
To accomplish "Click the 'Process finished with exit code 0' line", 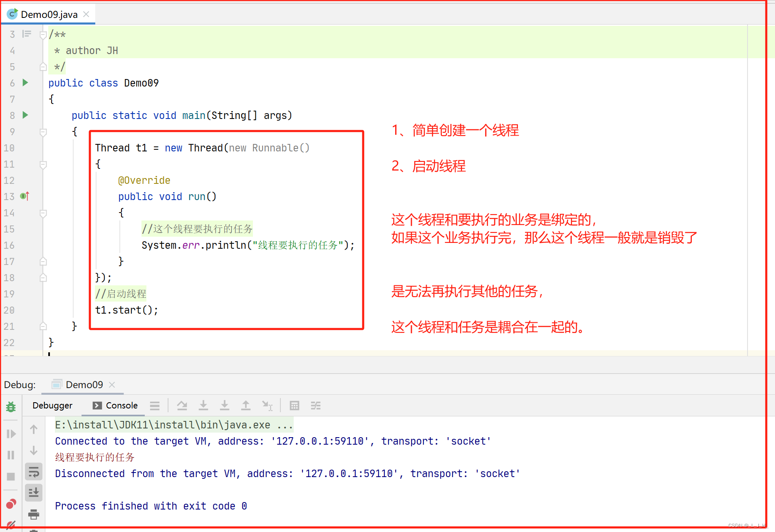I will click(x=151, y=506).
